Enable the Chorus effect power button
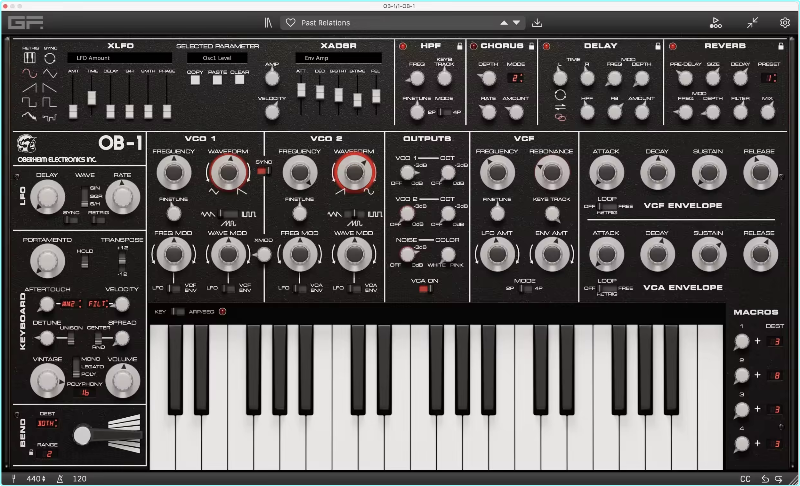This screenshot has height=486, width=800. (x=473, y=46)
